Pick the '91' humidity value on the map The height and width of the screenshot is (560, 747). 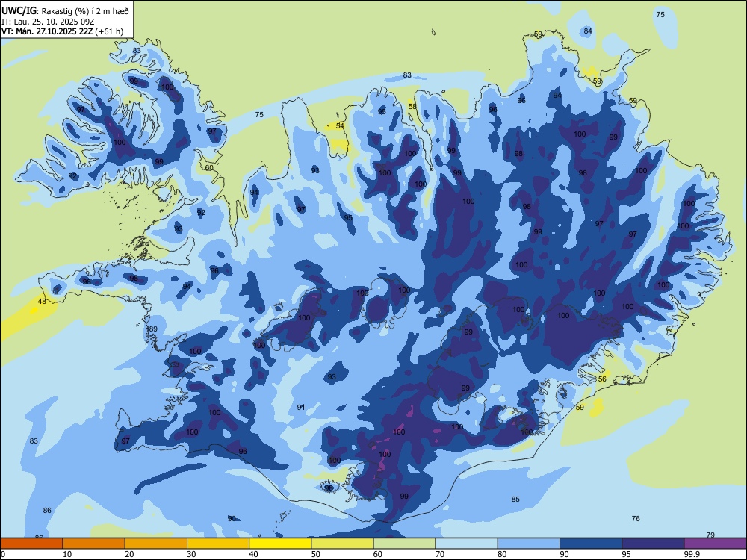pos(300,407)
